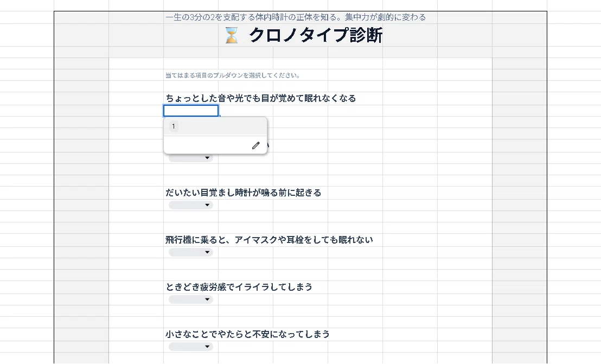Click the クロノタイプ診断 title text

point(316,35)
